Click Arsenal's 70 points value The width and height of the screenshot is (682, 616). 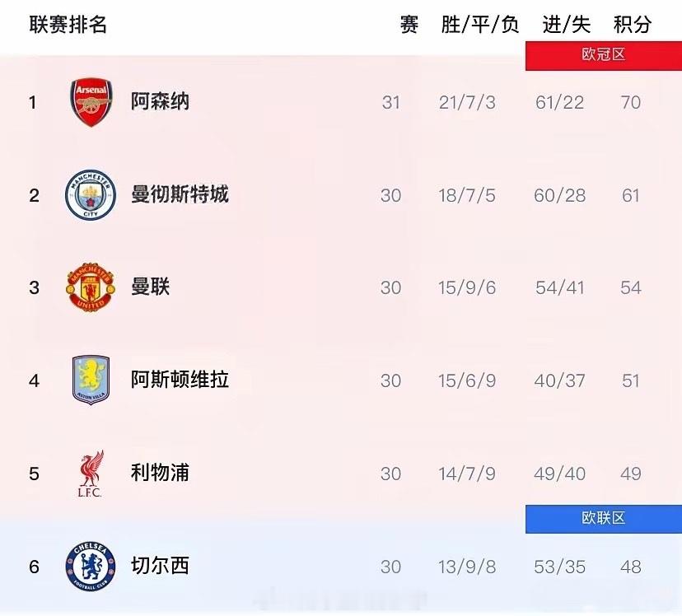pos(630,102)
